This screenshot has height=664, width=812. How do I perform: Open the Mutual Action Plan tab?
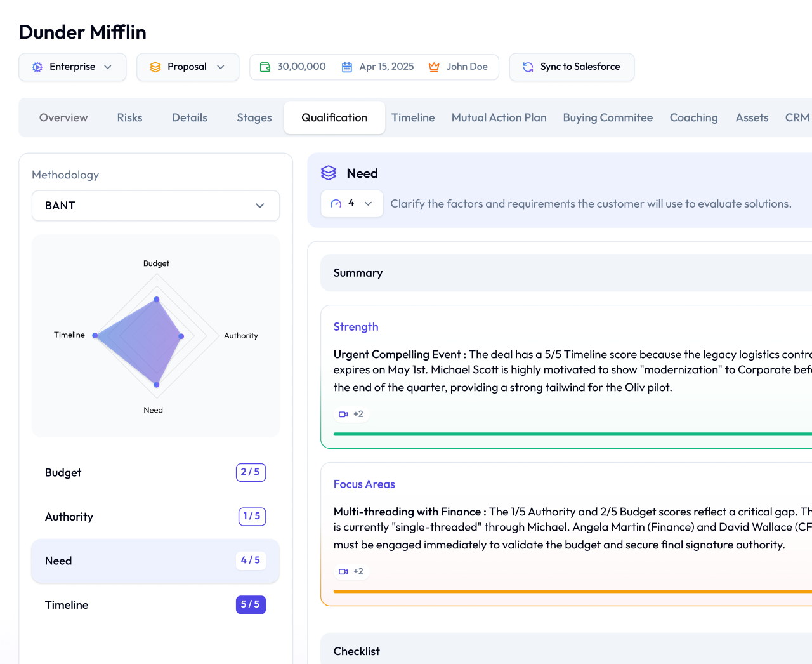(499, 117)
